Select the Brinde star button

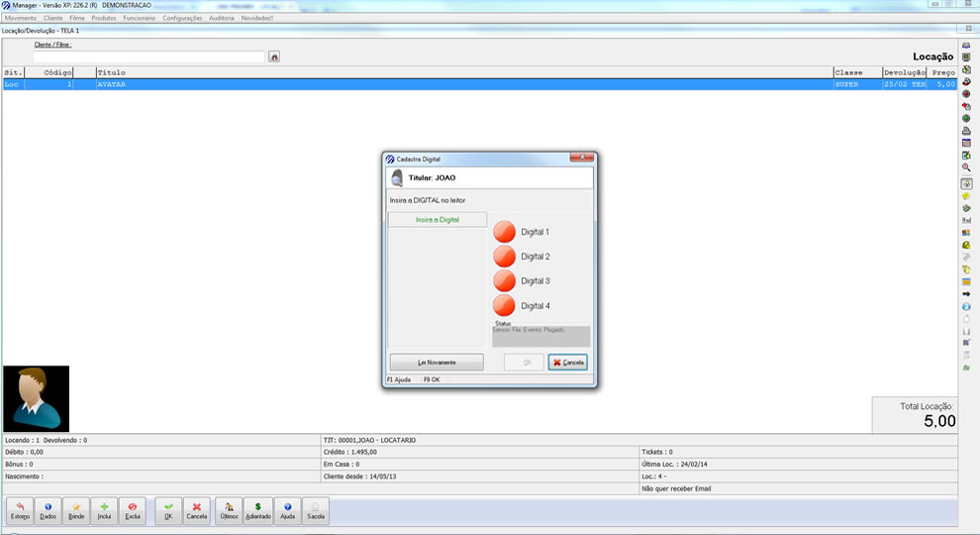tap(76, 510)
